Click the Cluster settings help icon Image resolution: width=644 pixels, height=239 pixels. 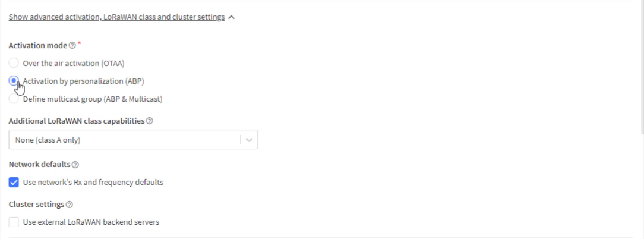coord(69,205)
